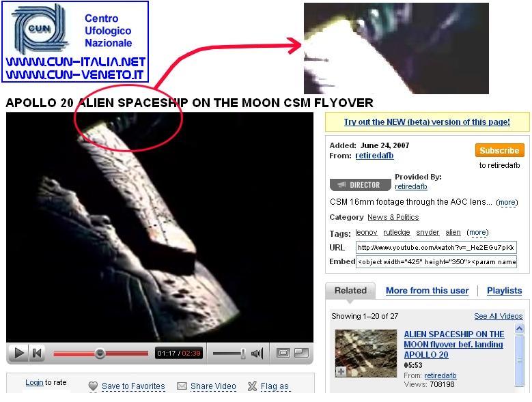Click the video URL text field
Screen dimensions: 532x402
click(x=436, y=248)
